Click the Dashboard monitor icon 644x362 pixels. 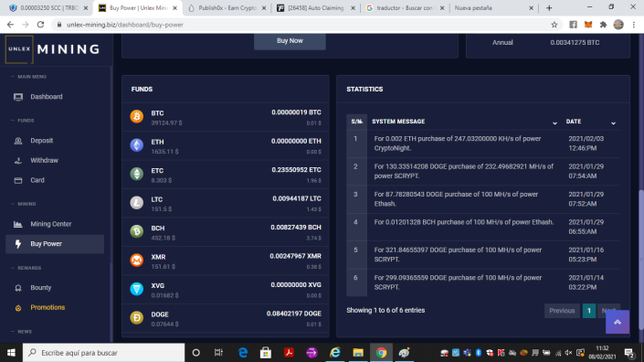point(18,97)
